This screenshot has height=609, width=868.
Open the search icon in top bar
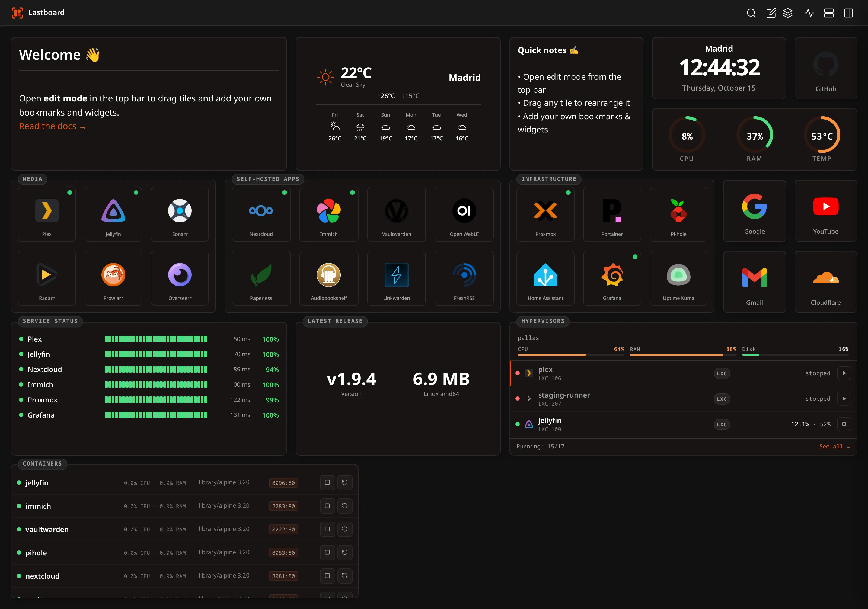coord(751,13)
